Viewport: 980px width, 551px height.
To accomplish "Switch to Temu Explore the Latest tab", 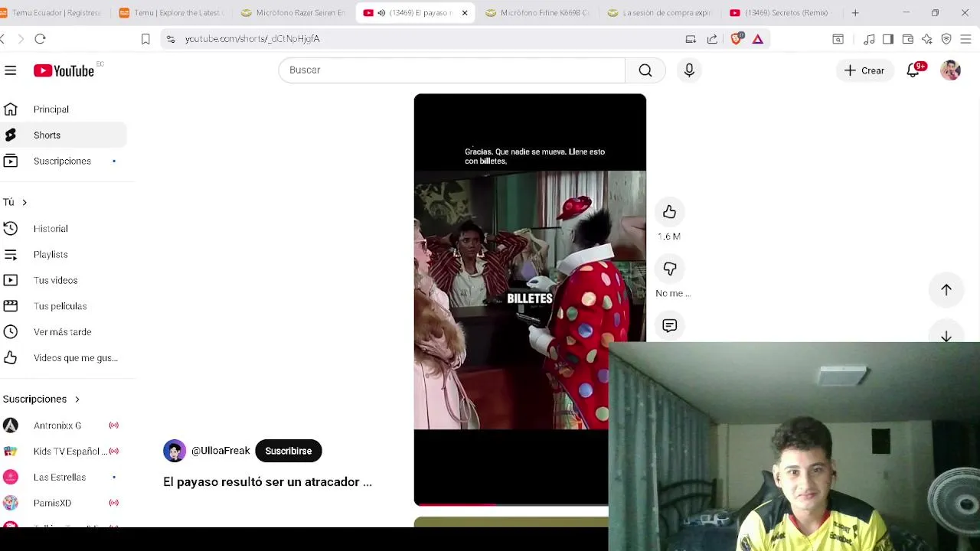I will [172, 13].
